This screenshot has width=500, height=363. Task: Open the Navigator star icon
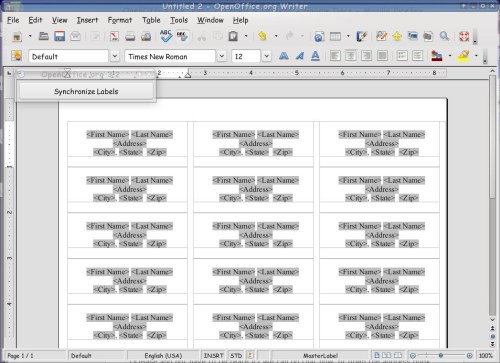tap(397, 36)
